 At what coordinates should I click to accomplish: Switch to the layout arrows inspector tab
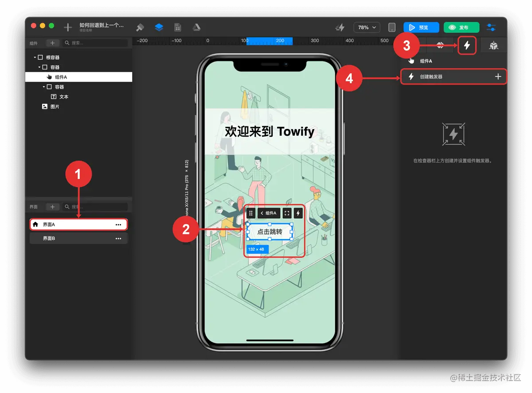[x=440, y=45]
